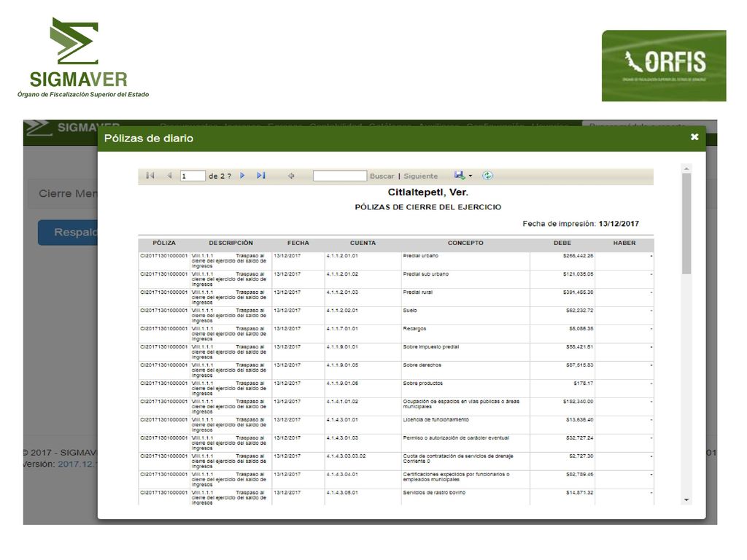Click account code 4.1.1.7.01.01
This screenshot has height=560, width=747.
tap(342, 329)
